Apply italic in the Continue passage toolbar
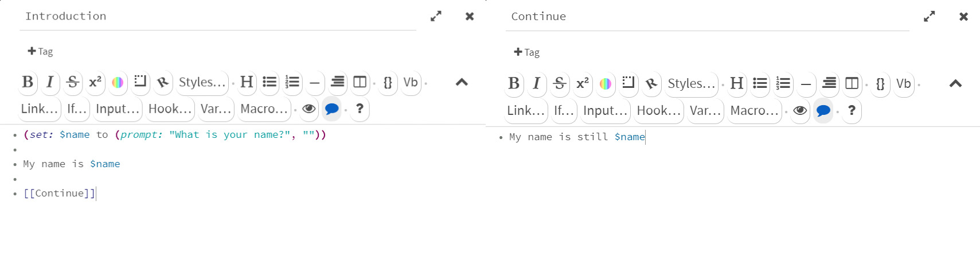 tap(536, 84)
